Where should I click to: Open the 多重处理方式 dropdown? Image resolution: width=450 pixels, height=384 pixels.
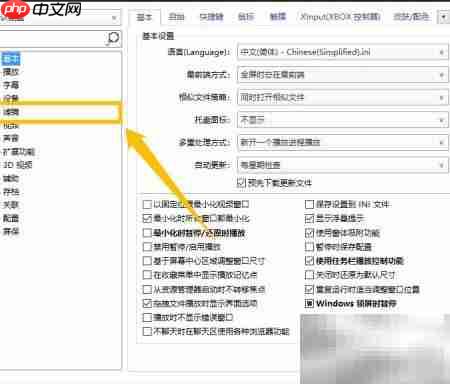tap(342, 143)
